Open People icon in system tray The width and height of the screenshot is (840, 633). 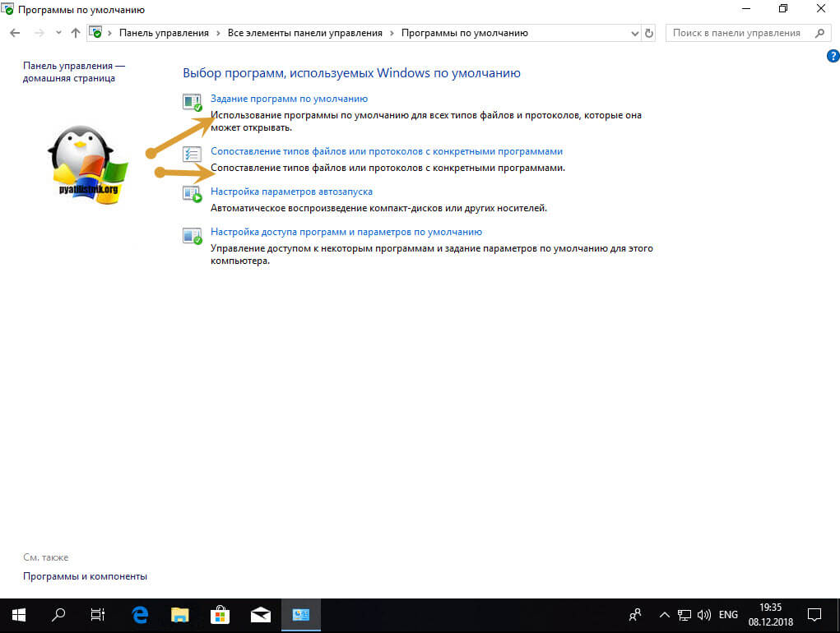coord(635,616)
